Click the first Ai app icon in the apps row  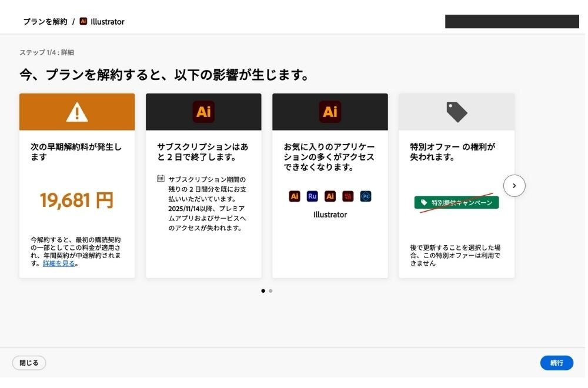click(x=295, y=196)
